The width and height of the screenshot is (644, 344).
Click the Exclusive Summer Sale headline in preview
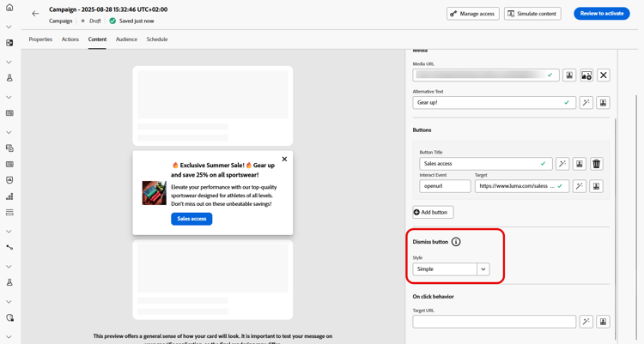coord(223,170)
